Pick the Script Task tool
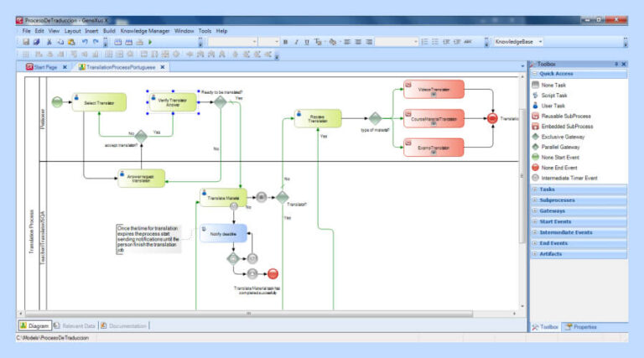 pos(554,96)
